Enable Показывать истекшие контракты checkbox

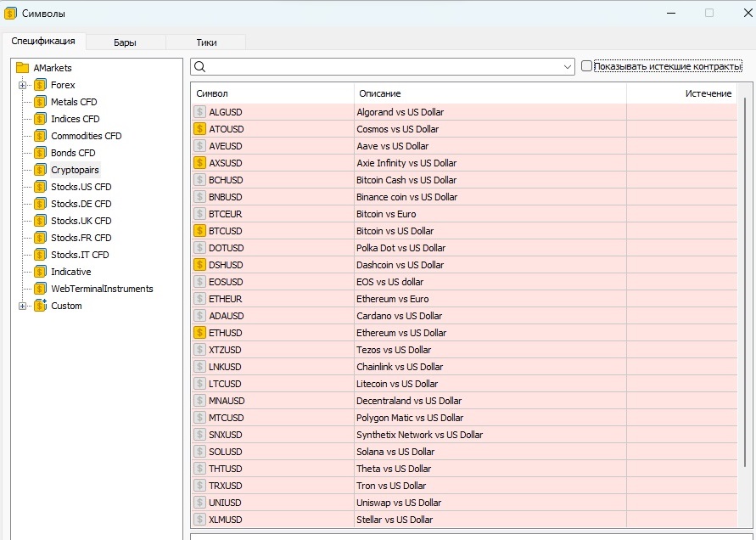pos(586,65)
